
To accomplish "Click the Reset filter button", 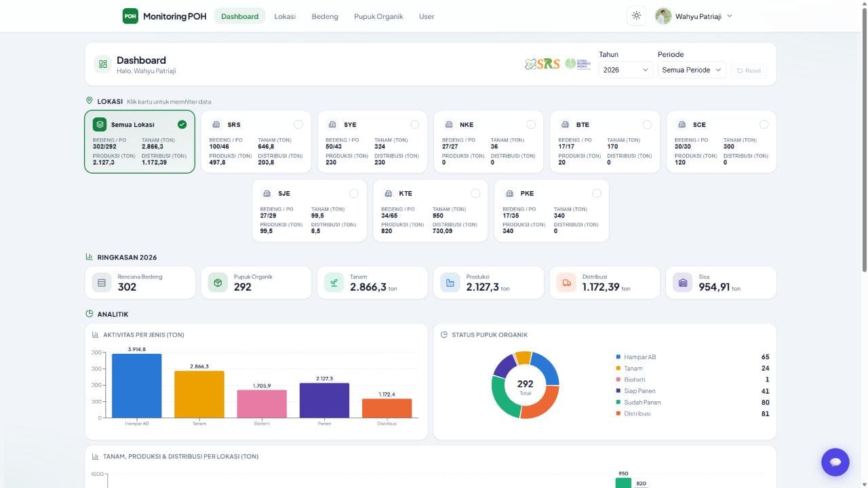I will [749, 70].
